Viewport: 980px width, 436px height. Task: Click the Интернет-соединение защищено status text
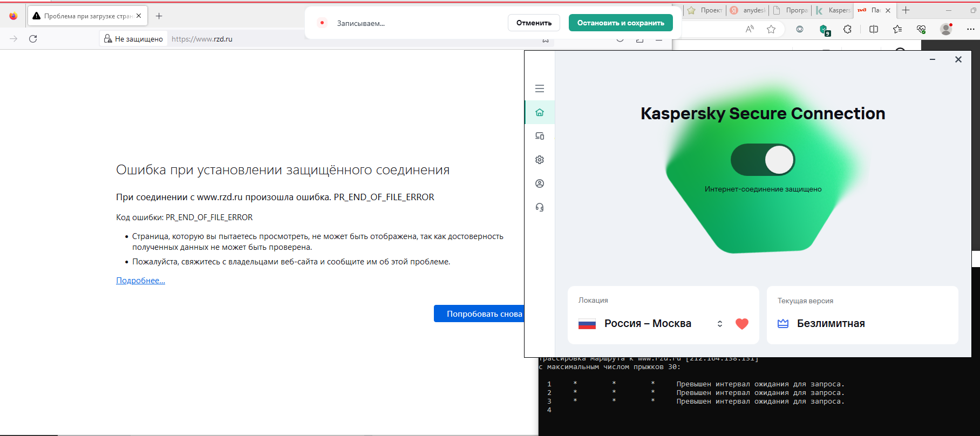point(763,189)
